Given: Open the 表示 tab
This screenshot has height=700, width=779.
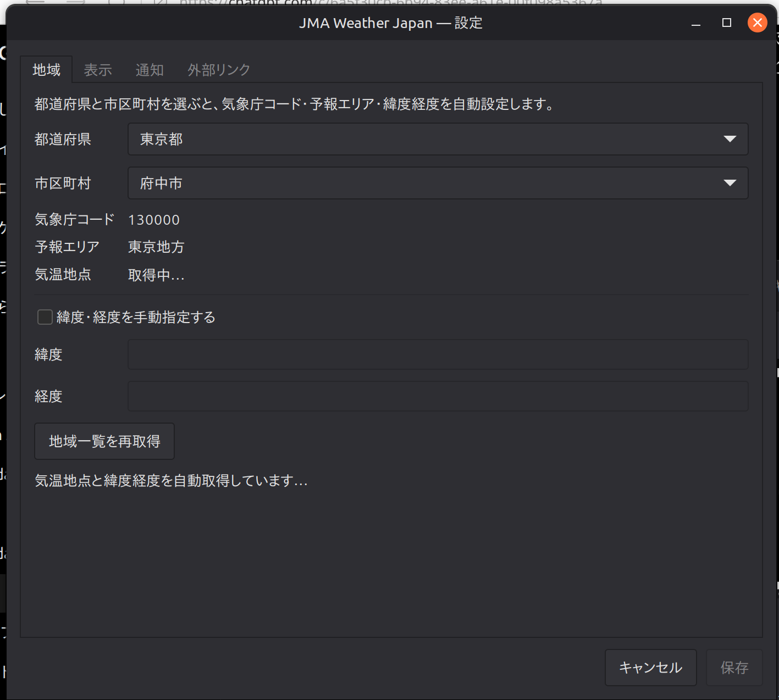Looking at the screenshot, I should (x=98, y=70).
